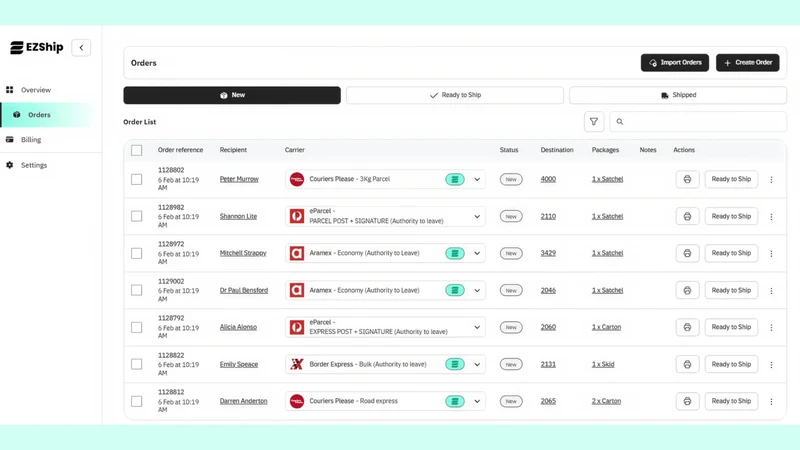Expand the carrier dropdown for Dr Paul Bensford's order
The height and width of the screenshot is (450, 800).
(x=477, y=290)
